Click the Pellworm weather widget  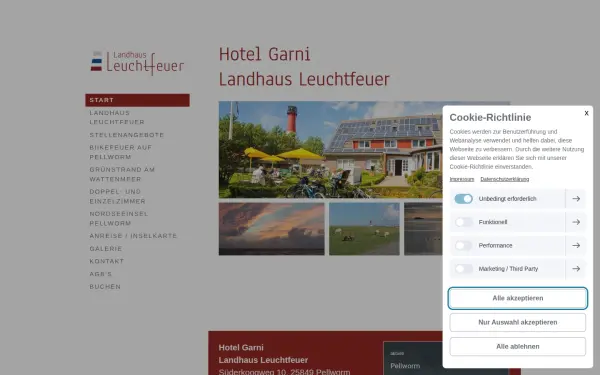pos(413,358)
